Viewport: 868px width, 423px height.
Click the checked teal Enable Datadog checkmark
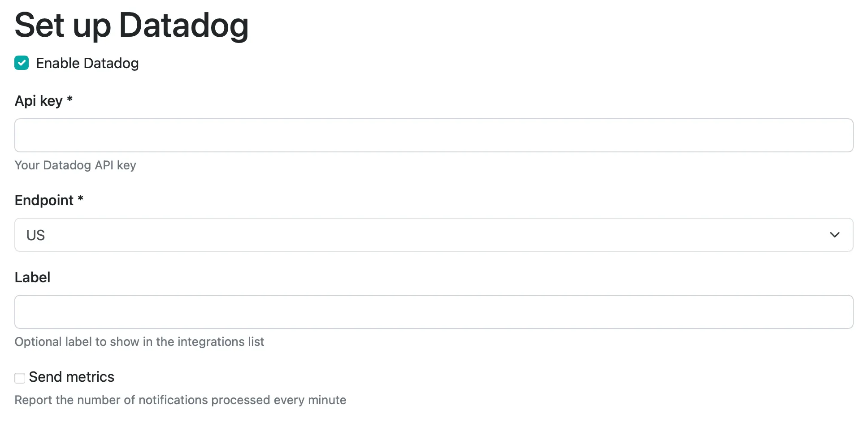(x=21, y=63)
